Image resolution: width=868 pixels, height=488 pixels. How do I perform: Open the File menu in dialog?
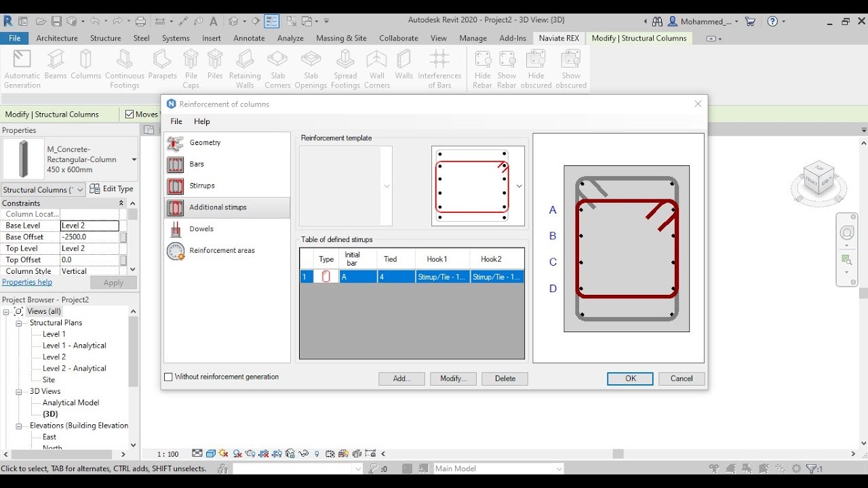(x=176, y=121)
